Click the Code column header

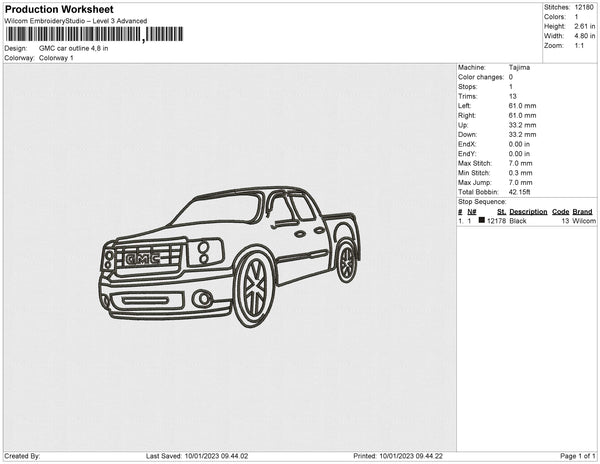(560, 212)
